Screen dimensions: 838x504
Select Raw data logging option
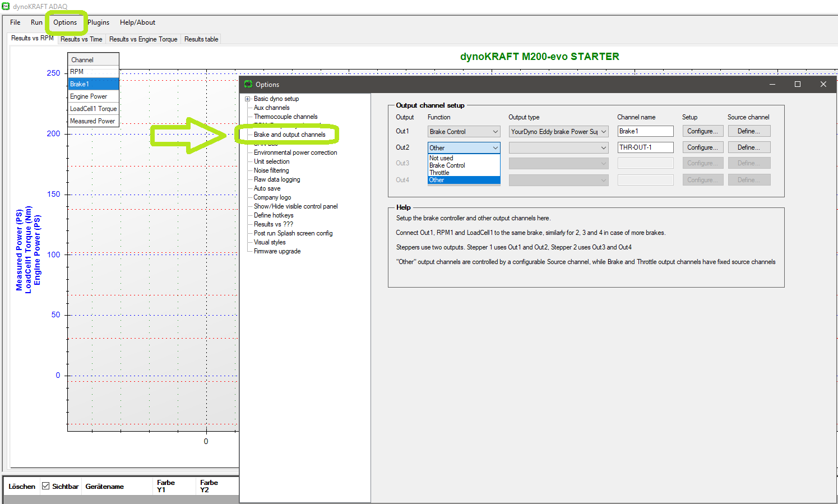277,179
